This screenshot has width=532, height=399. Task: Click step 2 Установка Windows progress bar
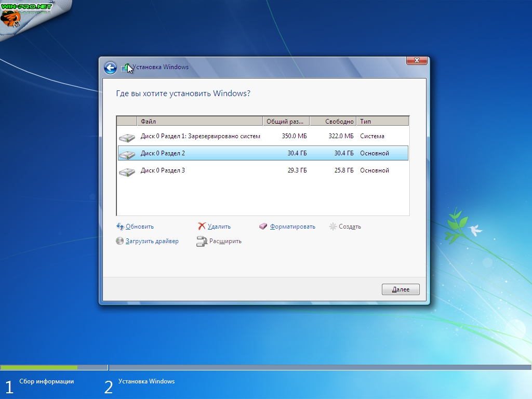pos(320,367)
